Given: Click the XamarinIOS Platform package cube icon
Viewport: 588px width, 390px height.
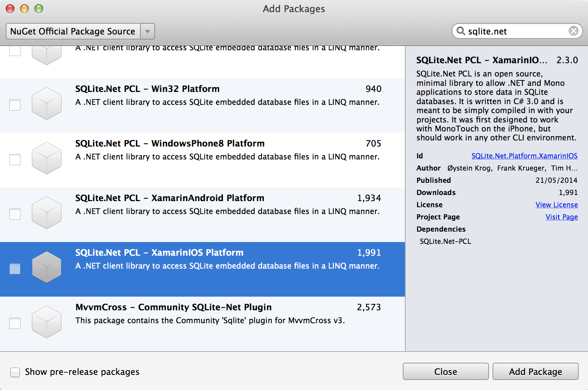Looking at the screenshot, I should (47, 267).
